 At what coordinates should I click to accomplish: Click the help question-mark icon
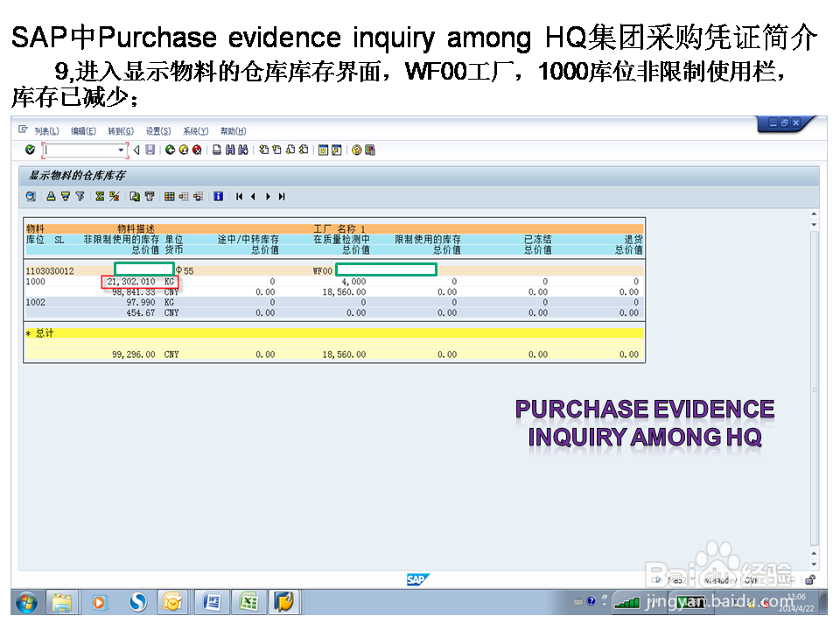[357, 150]
